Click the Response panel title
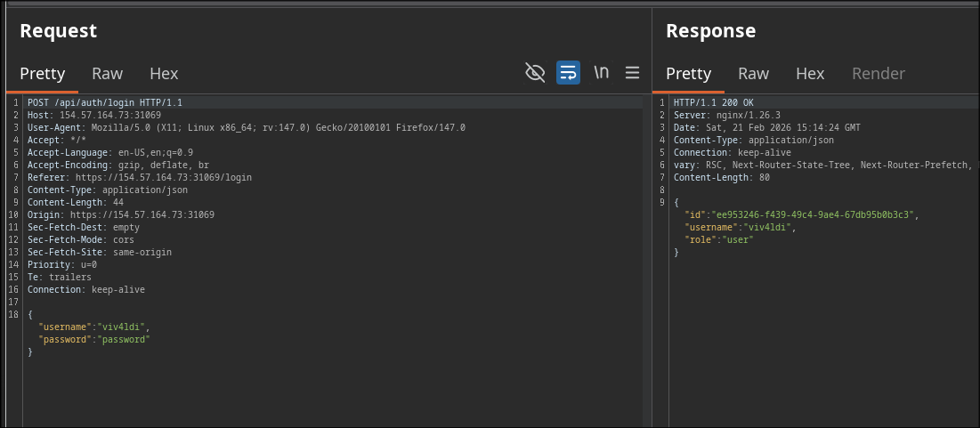 click(x=710, y=30)
